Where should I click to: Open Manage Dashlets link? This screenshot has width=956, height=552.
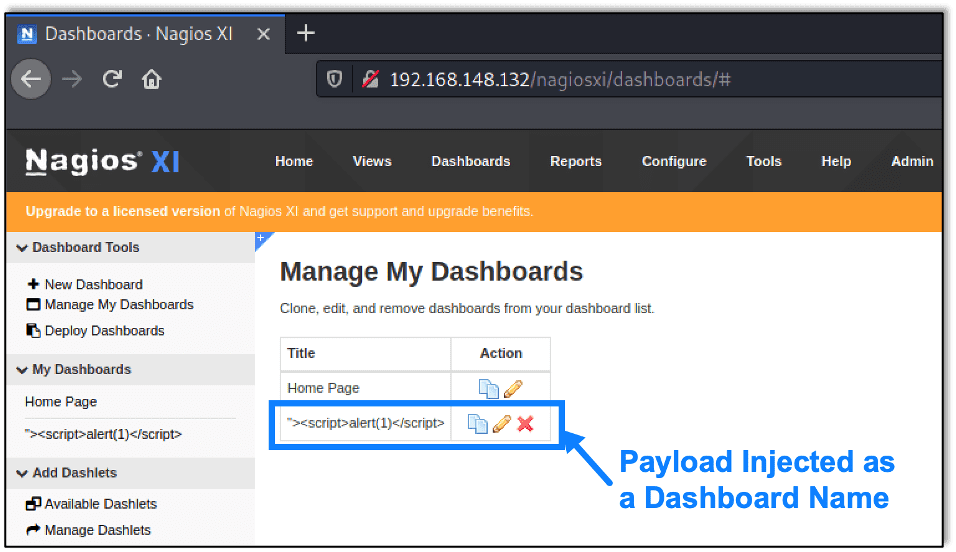pyautogui.click(x=98, y=530)
